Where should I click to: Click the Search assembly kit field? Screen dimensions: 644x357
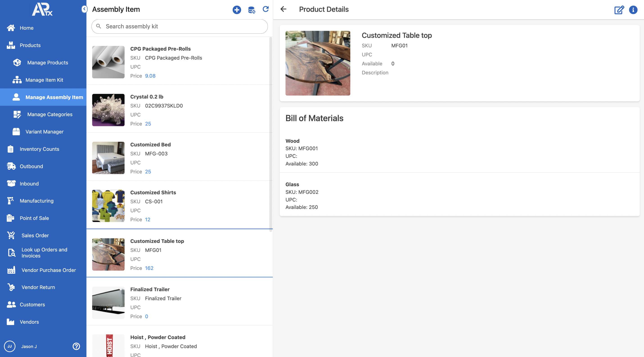(x=180, y=27)
